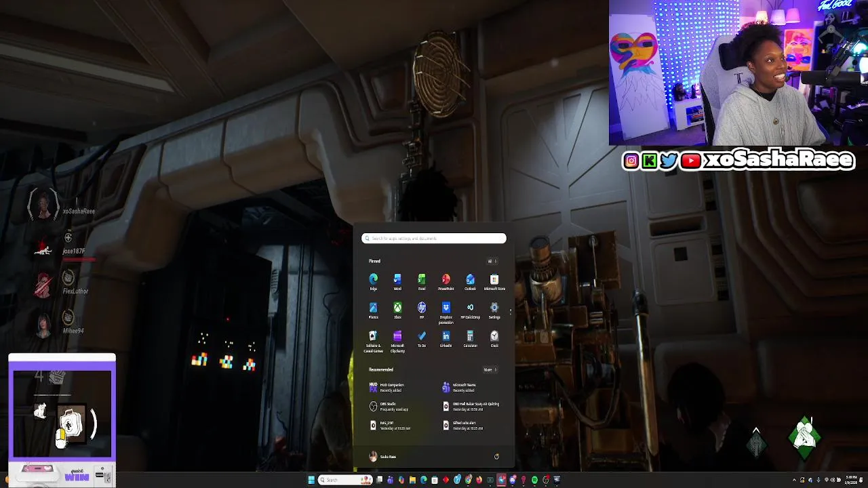The image size is (868, 488).
Task: Open LinkedIn from pinned apps
Action: pos(446,339)
